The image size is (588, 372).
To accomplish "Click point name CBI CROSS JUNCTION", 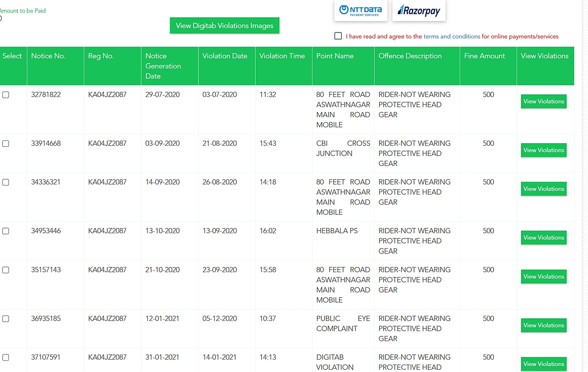I will [343, 148].
